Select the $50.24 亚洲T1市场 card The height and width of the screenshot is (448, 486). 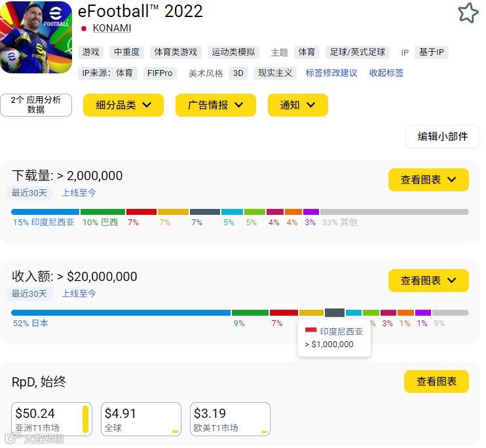pos(52,419)
